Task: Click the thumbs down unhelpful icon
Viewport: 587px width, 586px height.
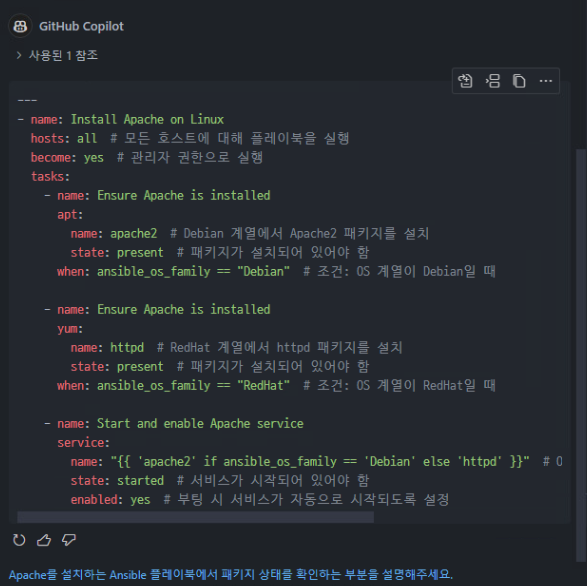Action: 69,540
